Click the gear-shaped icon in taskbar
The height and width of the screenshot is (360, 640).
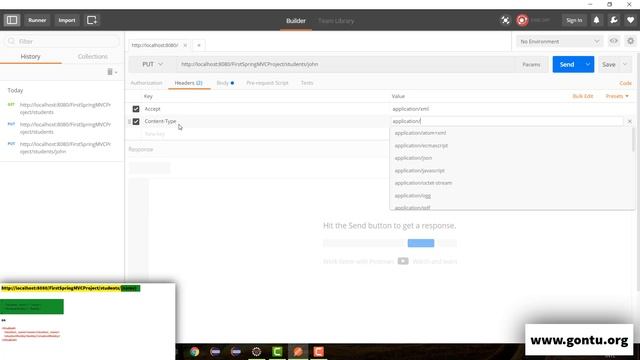pyautogui.click(x=256, y=351)
